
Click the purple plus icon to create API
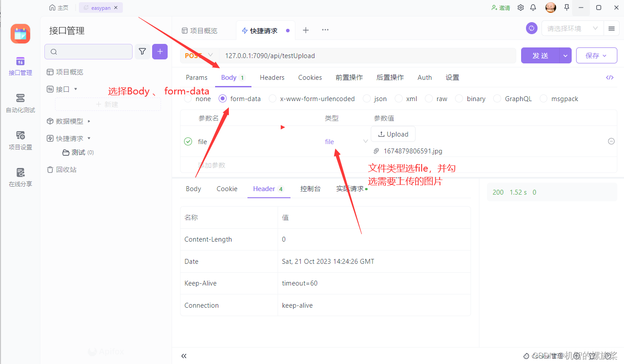point(160,51)
